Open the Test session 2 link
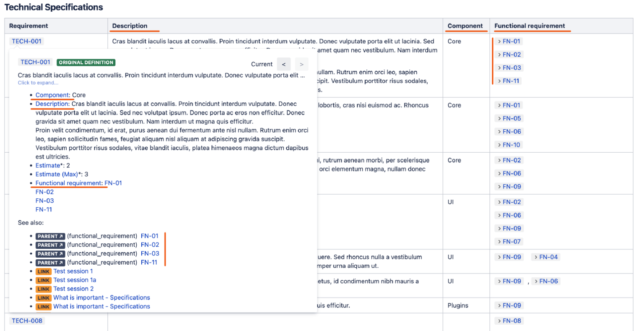Viewport: 644px width, 331px height. pos(73,289)
